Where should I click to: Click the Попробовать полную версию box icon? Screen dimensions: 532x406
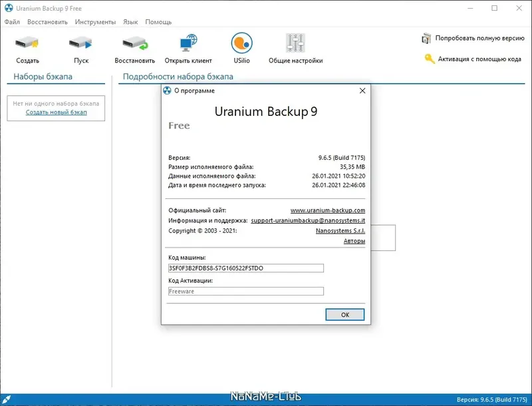426,39
